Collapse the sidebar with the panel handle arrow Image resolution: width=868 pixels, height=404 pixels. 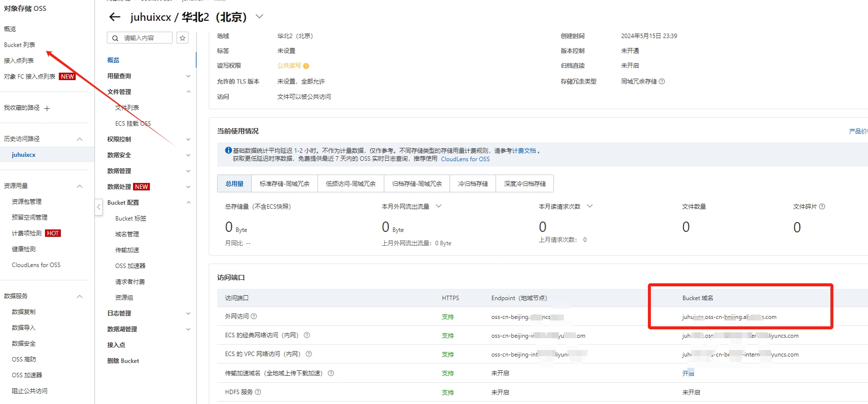tap(99, 207)
